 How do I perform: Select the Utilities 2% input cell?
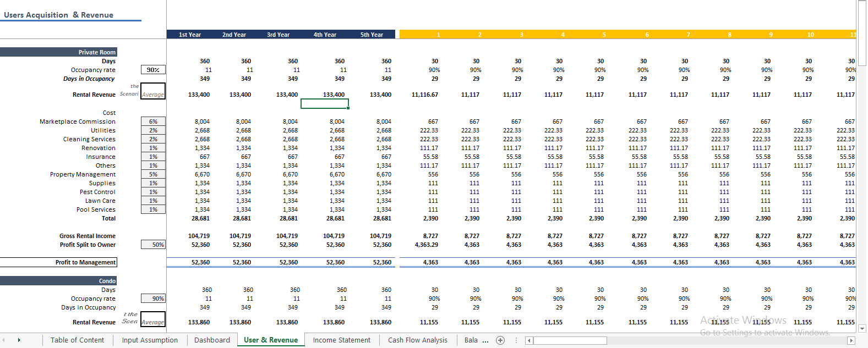153,130
